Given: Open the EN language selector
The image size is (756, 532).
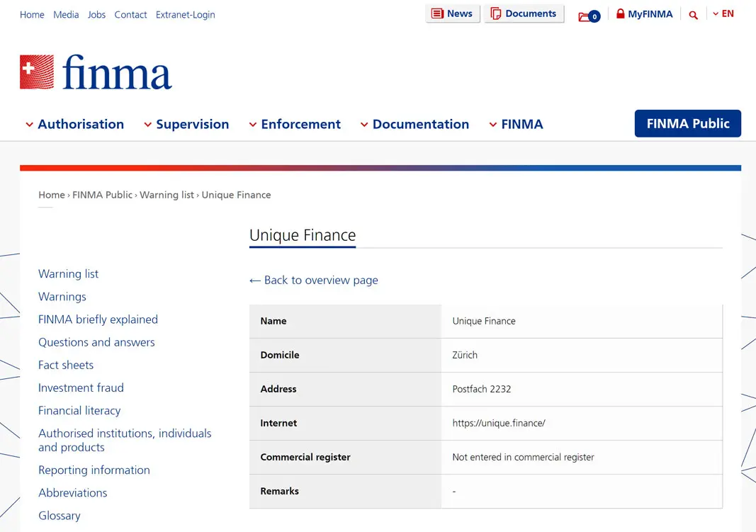Looking at the screenshot, I should [x=723, y=14].
